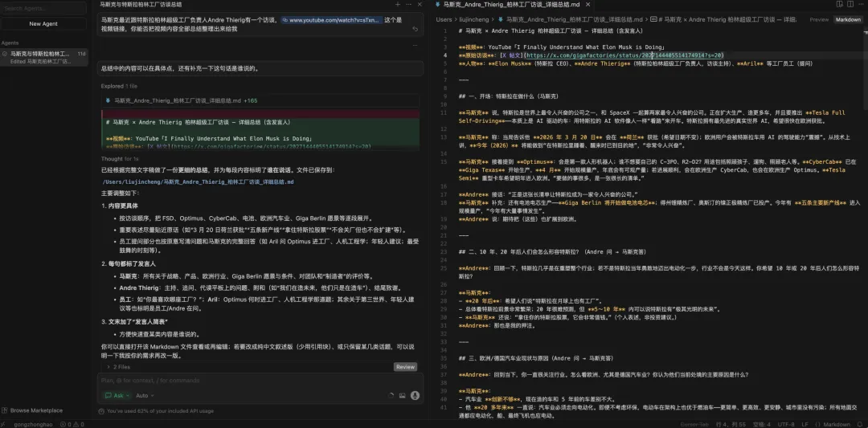Close the 详细总结.md editor tab
Viewport: 868px width, 428px height.
pyautogui.click(x=588, y=5)
